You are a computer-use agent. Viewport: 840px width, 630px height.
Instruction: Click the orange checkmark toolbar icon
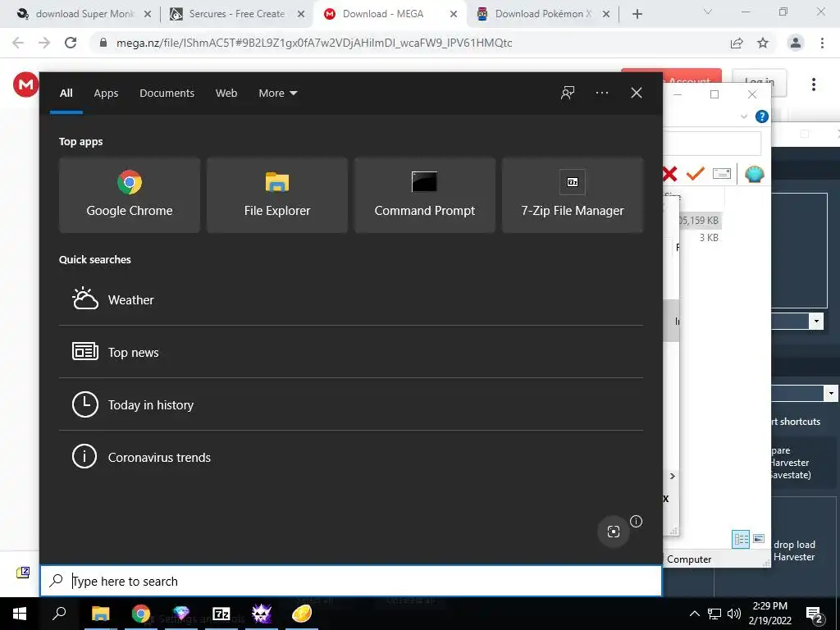click(x=695, y=174)
